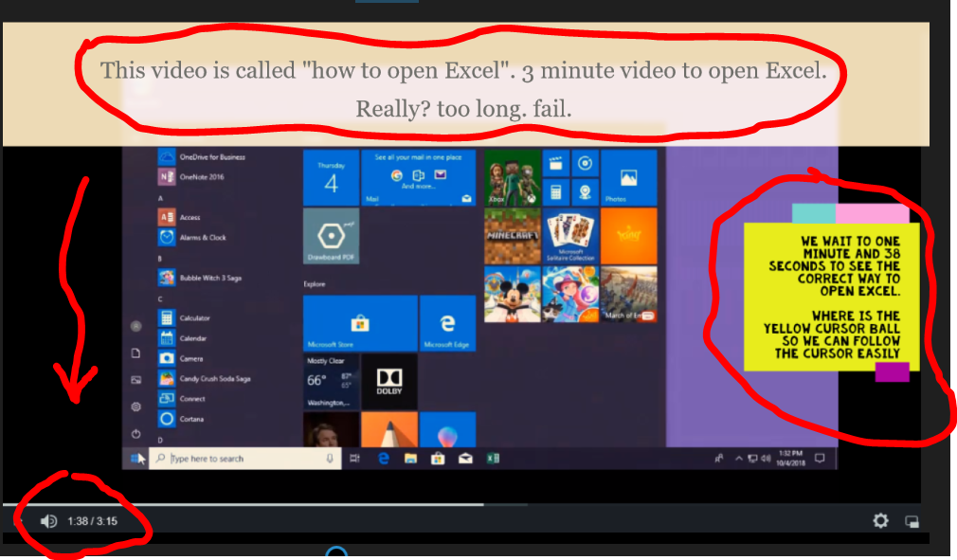
Task: Open Access from the Start menu list
Action: click(x=179, y=217)
